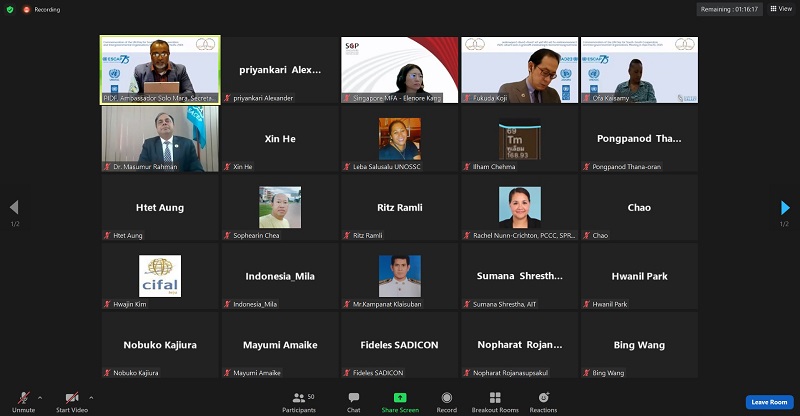Click muted mic icon beside Htet Aung name

point(108,235)
